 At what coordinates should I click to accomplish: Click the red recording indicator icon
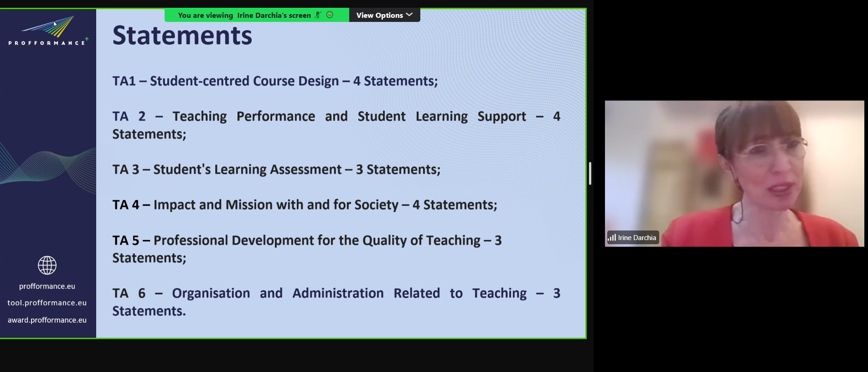330,15
